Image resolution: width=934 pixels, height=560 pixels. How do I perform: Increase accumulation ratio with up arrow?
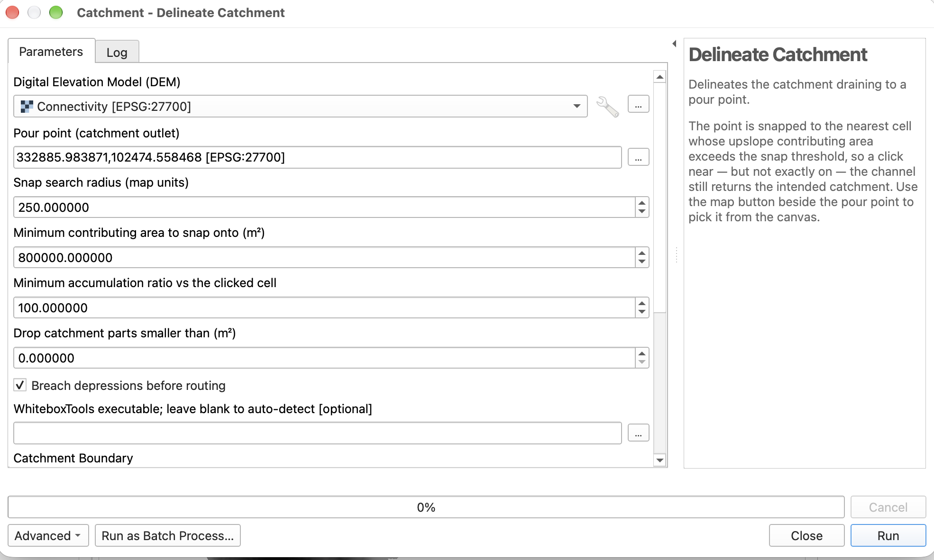(x=642, y=303)
